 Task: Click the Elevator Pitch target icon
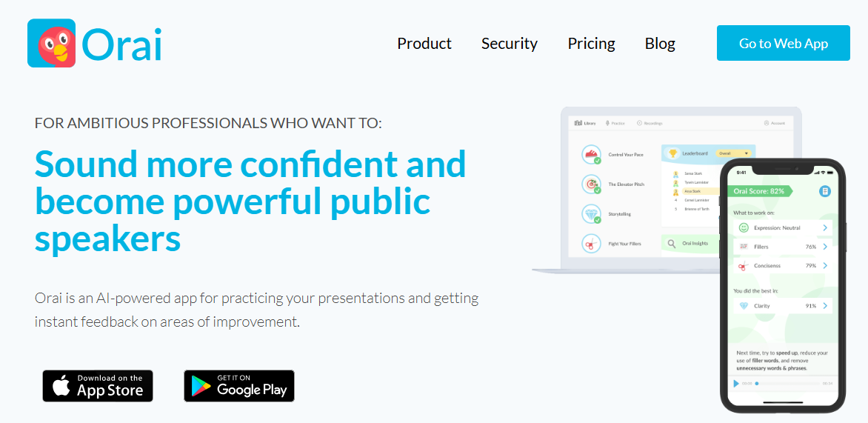coord(592,184)
